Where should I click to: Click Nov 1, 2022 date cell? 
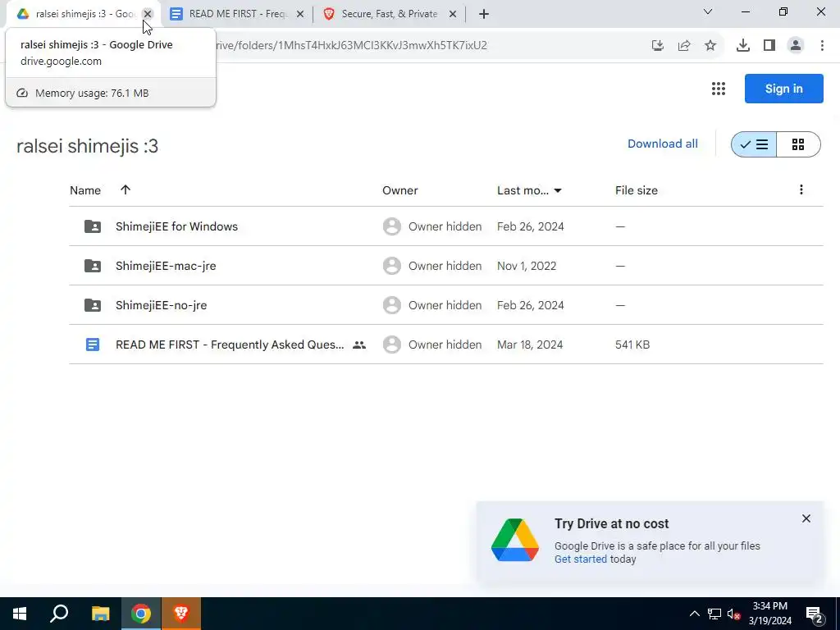pos(527,266)
